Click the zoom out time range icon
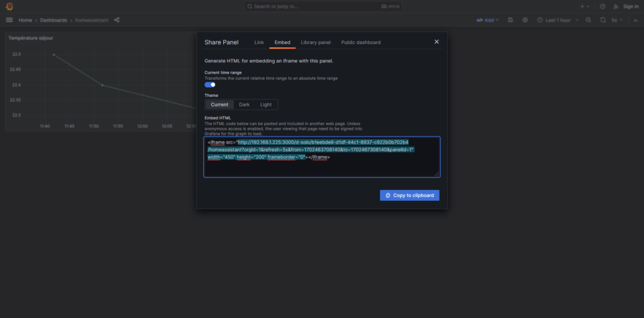644x318 pixels. (x=589, y=20)
